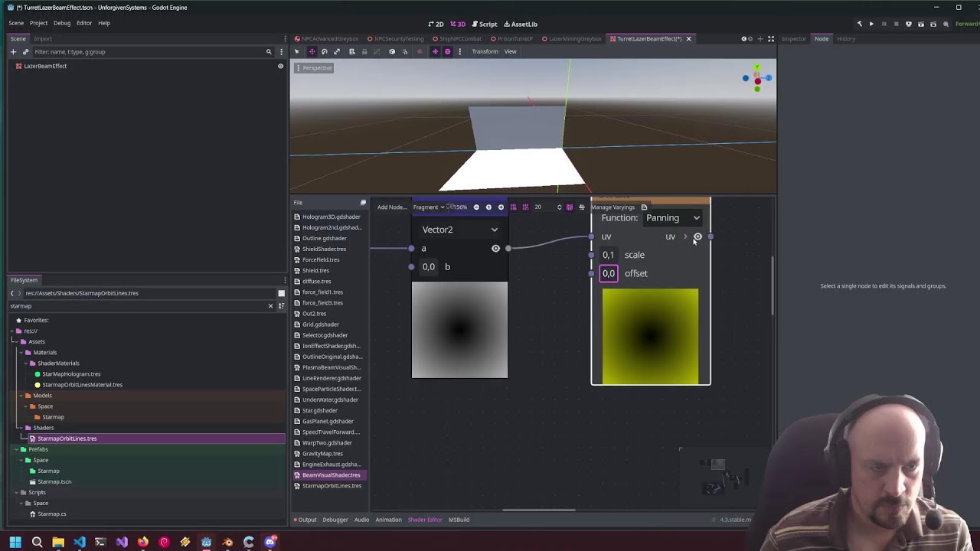This screenshot has width=980, height=551.
Task: Close the TurretLazerBeamEffect scene tab
Action: [688, 38]
